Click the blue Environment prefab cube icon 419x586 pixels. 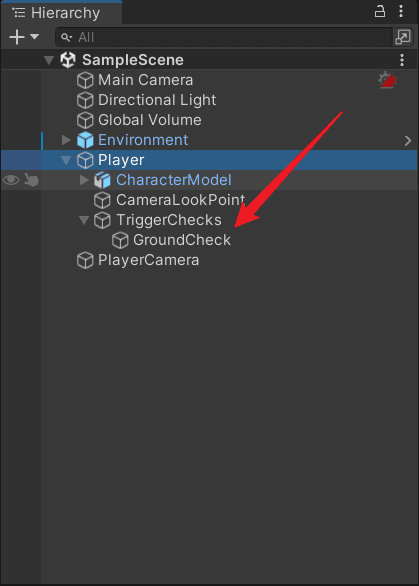click(x=85, y=140)
